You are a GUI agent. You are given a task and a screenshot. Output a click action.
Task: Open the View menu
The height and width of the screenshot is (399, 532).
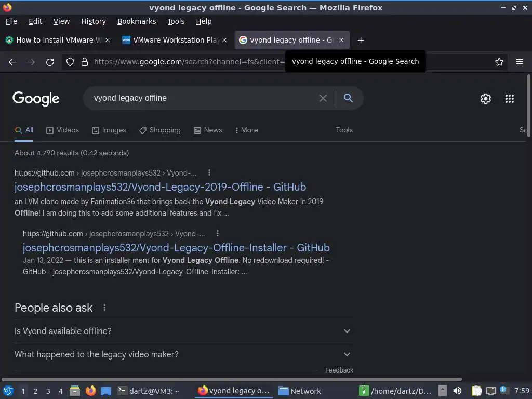[61, 21]
